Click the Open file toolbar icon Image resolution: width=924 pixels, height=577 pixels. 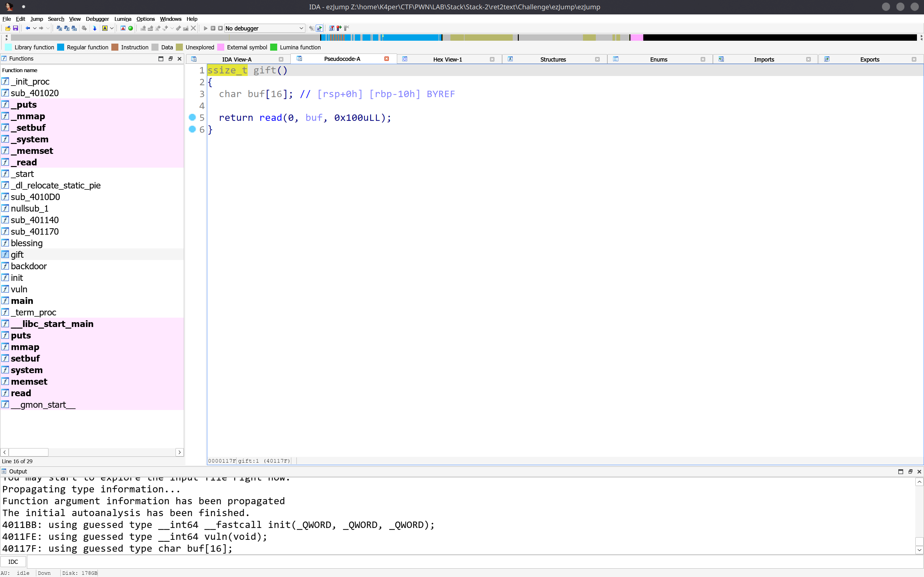coord(8,28)
